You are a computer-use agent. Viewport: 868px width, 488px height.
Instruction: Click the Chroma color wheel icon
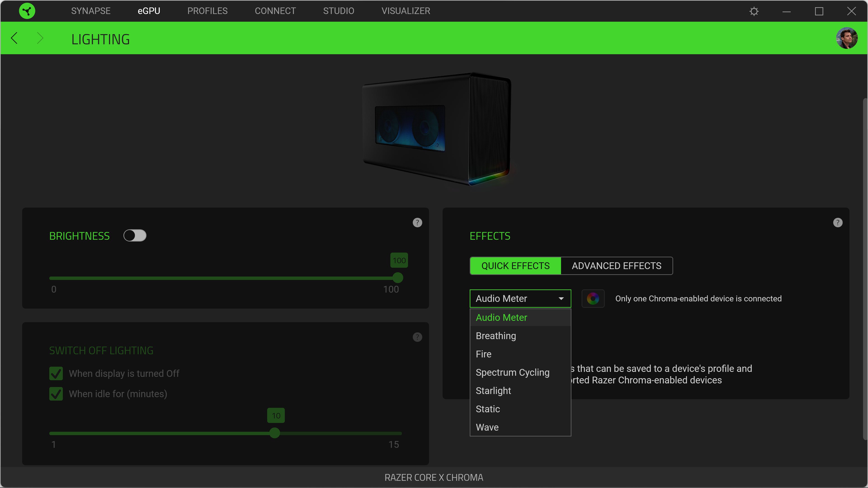coord(593,298)
